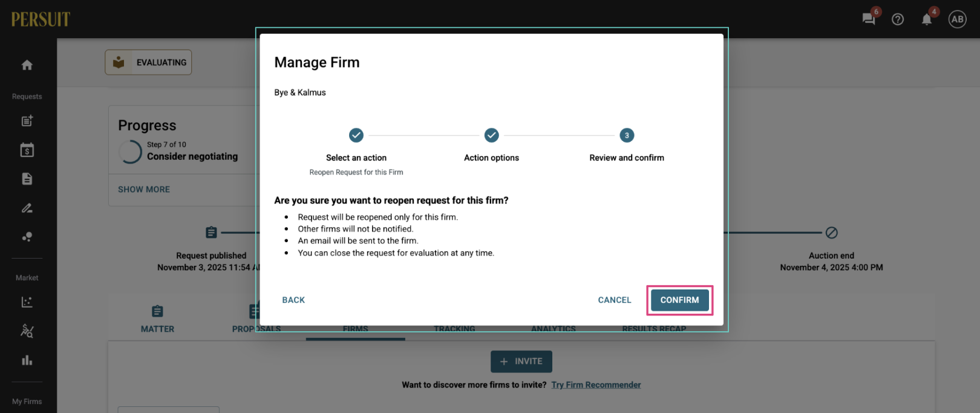Click the progress circle indicator for Step 7
980x413 pixels.
130,152
